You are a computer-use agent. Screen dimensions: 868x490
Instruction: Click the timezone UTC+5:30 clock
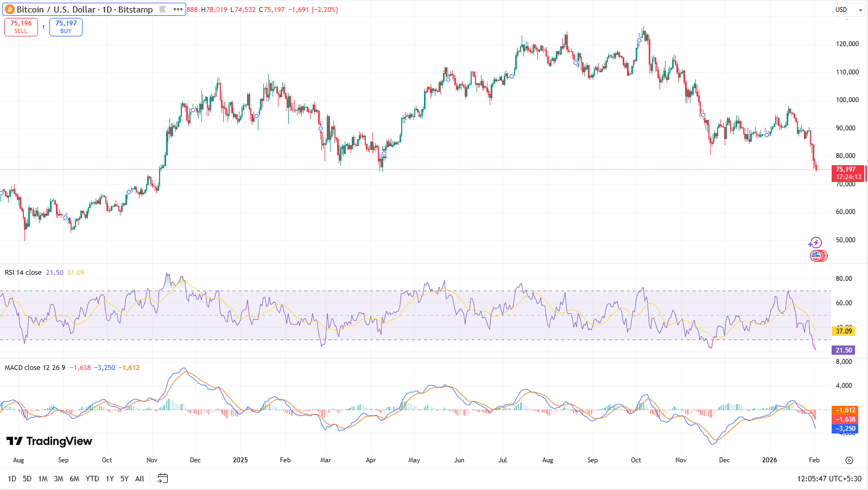click(829, 479)
